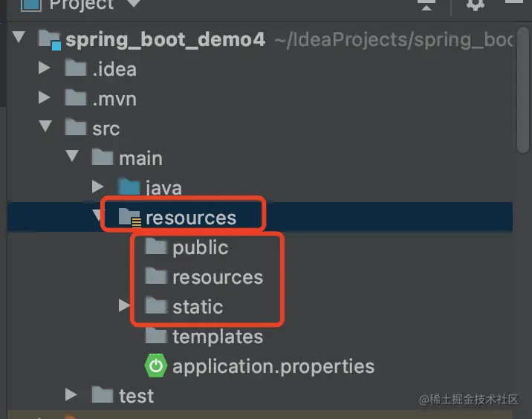Select the public folder
Image resolution: width=532 pixels, height=419 pixels.
pos(187,247)
